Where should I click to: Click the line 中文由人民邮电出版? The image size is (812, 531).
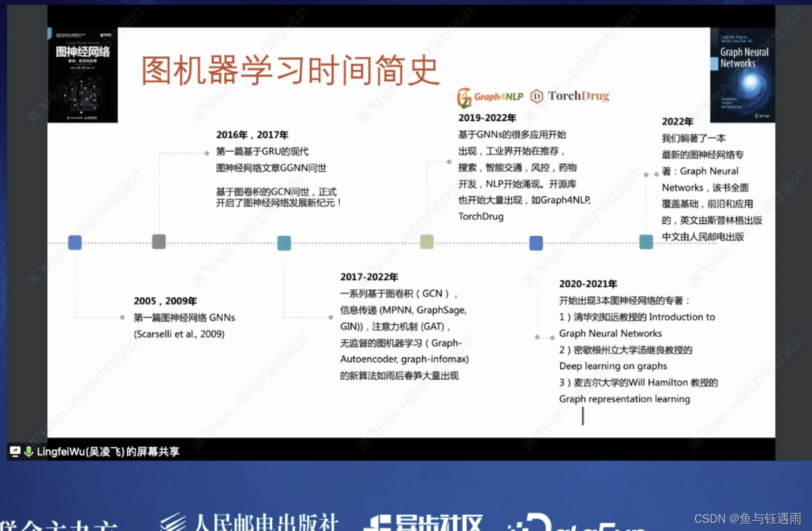703,236
